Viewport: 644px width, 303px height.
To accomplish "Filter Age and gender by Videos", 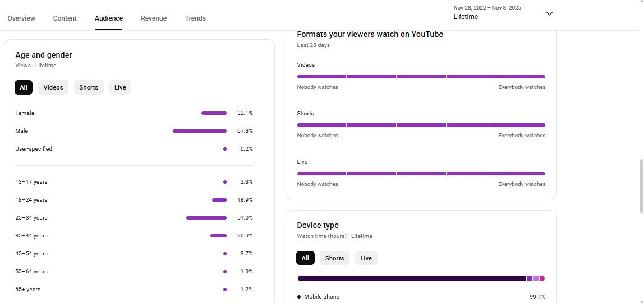I will (53, 87).
